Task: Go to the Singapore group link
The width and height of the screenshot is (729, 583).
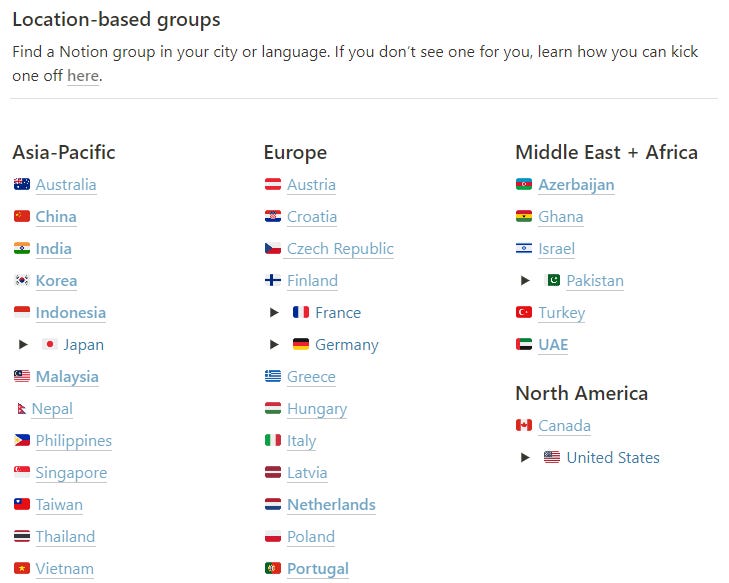Action: click(x=71, y=473)
